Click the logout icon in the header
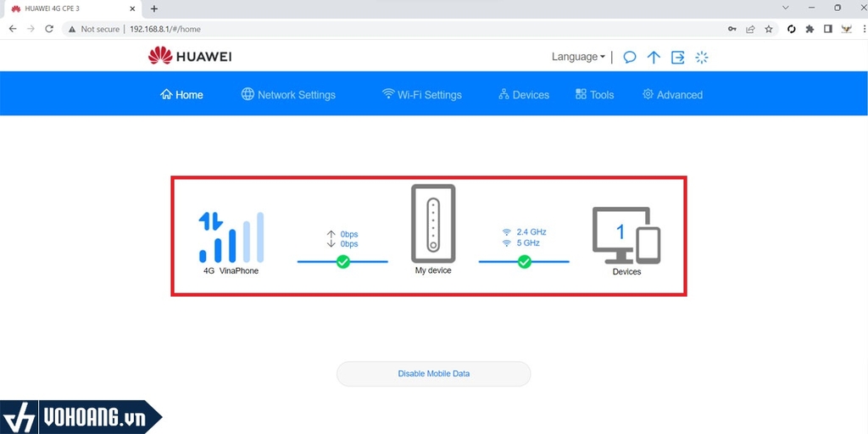Viewport: 868px width, 434px height. [677, 57]
